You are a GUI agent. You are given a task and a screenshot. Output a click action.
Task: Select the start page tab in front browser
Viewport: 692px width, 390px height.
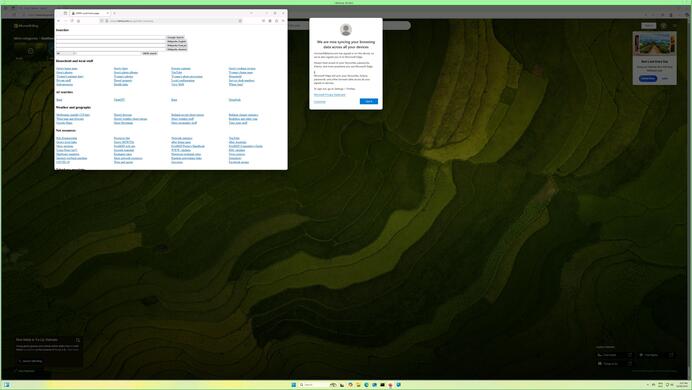pyautogui.click(x=90, y=13)
